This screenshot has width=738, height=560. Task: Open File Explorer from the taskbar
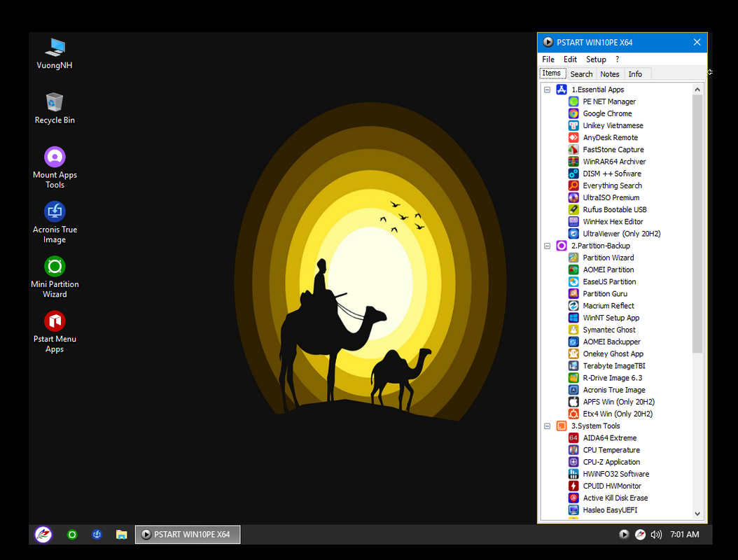point(121,535)
